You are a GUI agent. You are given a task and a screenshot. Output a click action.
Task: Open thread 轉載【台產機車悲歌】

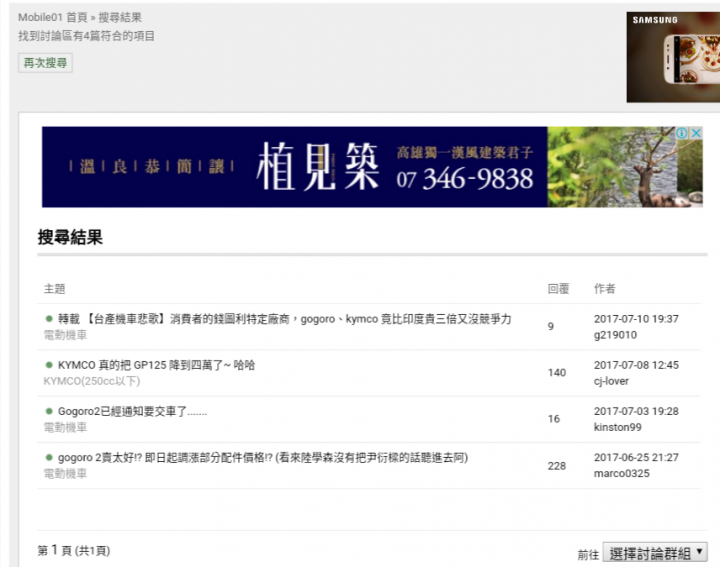pyautogui.click(x=284, y=319)
